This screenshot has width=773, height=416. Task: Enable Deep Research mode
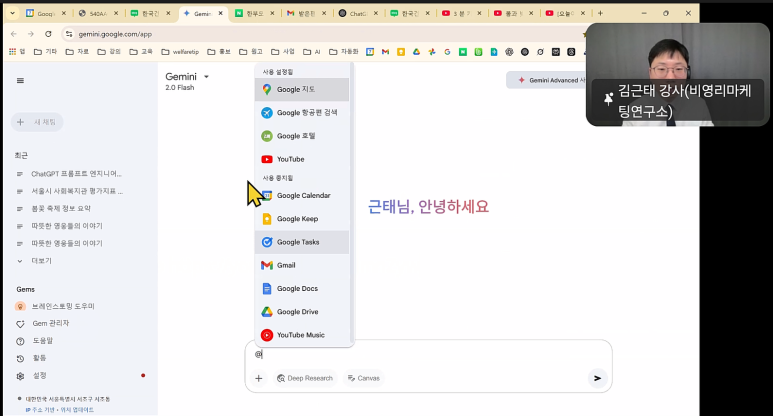click(x=305, y=378)
